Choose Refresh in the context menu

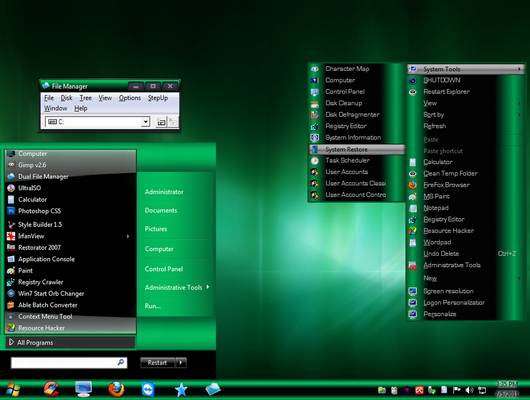[465, 126]
